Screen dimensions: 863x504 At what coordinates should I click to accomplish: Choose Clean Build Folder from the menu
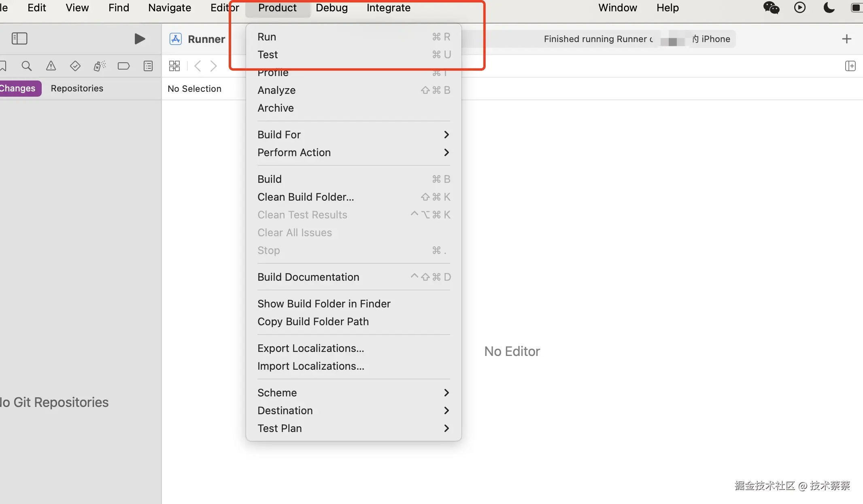[x=306, y=197]
